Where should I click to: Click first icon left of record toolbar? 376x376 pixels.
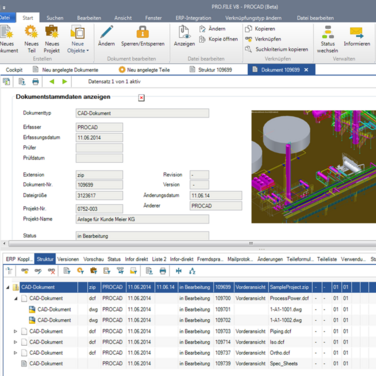(6, 82)
